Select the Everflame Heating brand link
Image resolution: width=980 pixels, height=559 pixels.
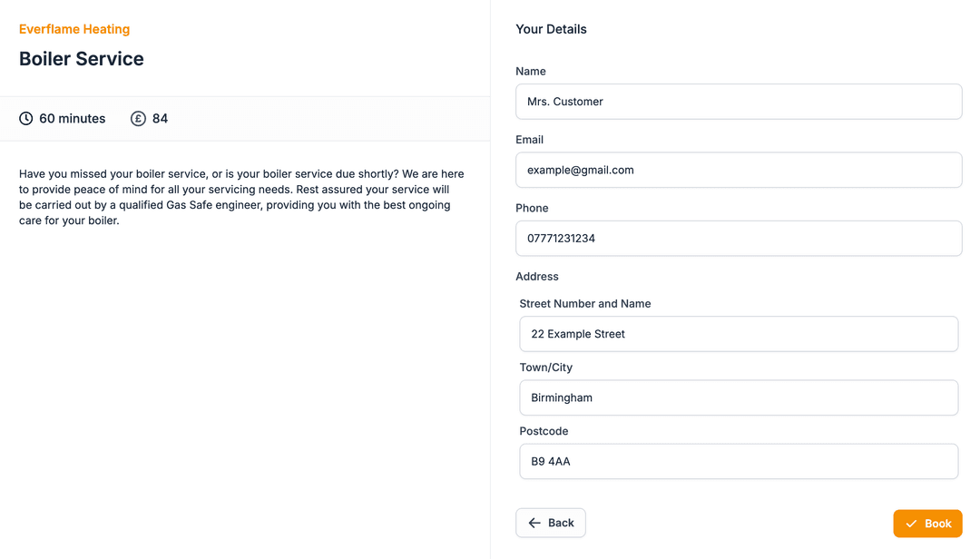coord(74,29)
